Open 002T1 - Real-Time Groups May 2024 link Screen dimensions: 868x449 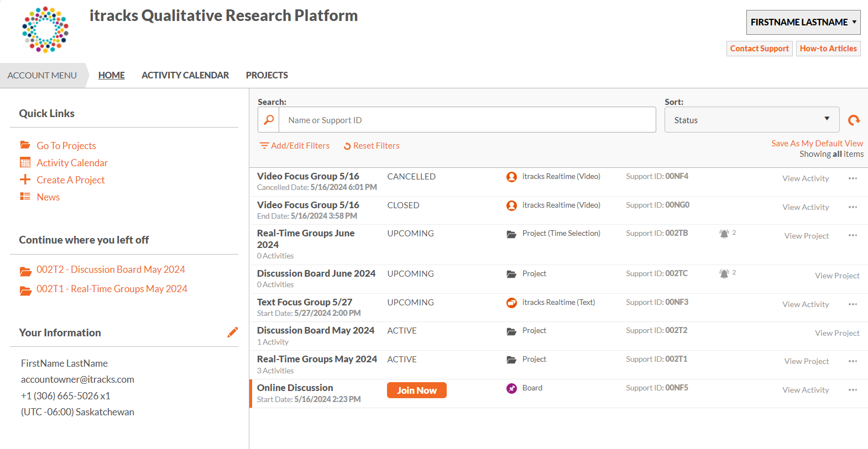[112, 289]
